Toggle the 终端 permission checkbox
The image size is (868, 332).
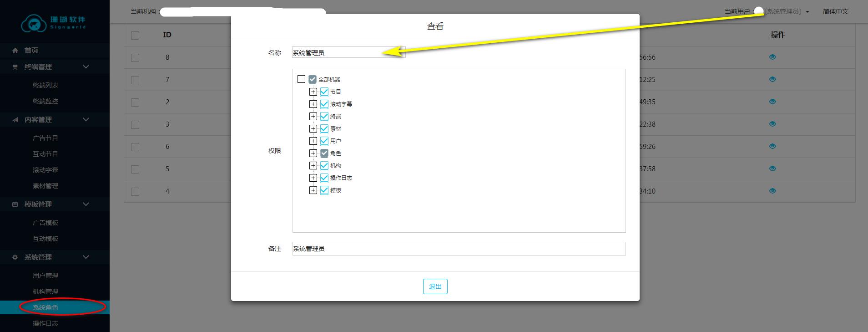[x=324, y=116]
